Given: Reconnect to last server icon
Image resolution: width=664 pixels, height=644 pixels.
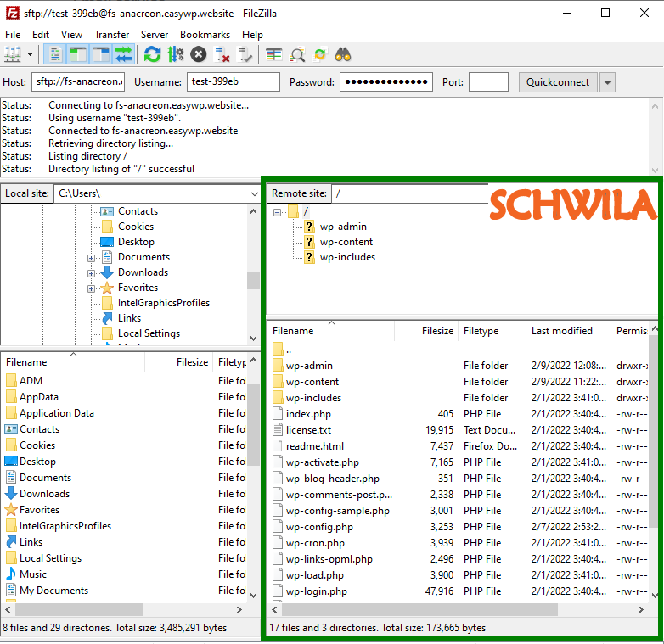Looking at the screenshot, I should click(x=245, y=54).
